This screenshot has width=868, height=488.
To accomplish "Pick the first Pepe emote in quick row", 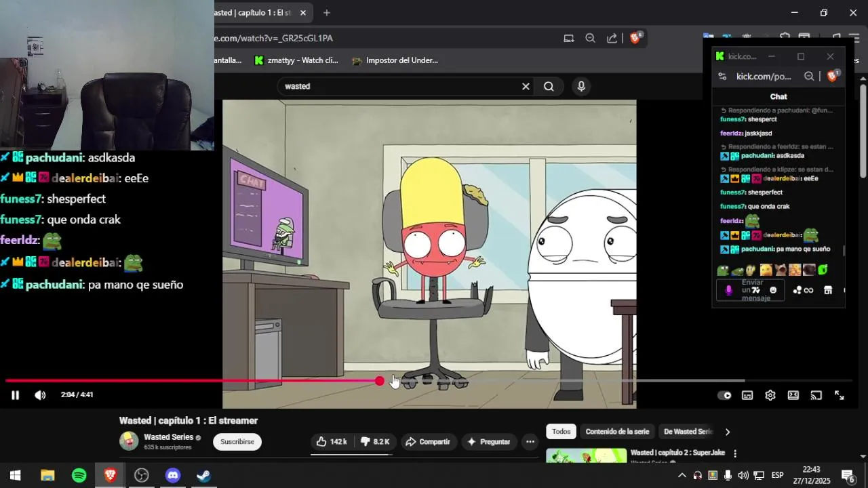I will [723, 270].
